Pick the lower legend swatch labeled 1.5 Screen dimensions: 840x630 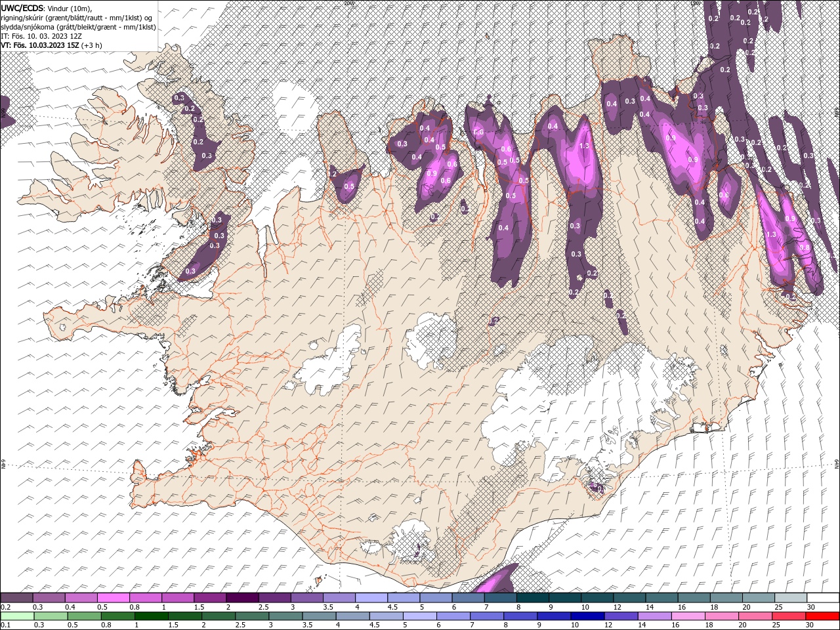[184, 616]
